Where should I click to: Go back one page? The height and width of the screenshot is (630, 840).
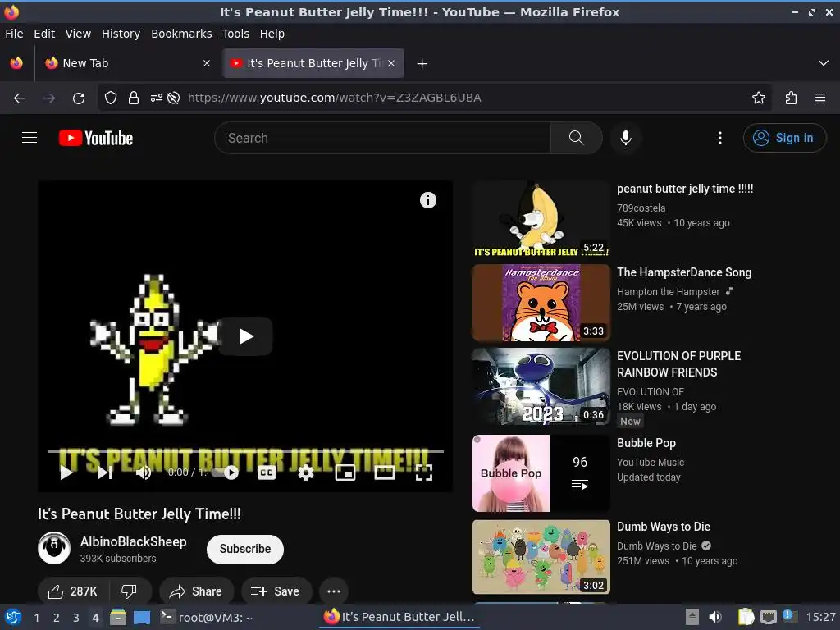point(20,98)
